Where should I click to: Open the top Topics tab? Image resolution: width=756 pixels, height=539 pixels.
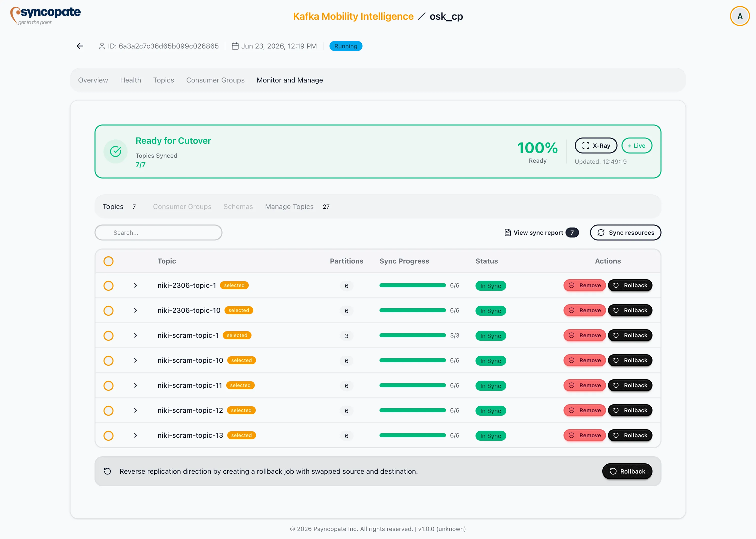point(163,80)
